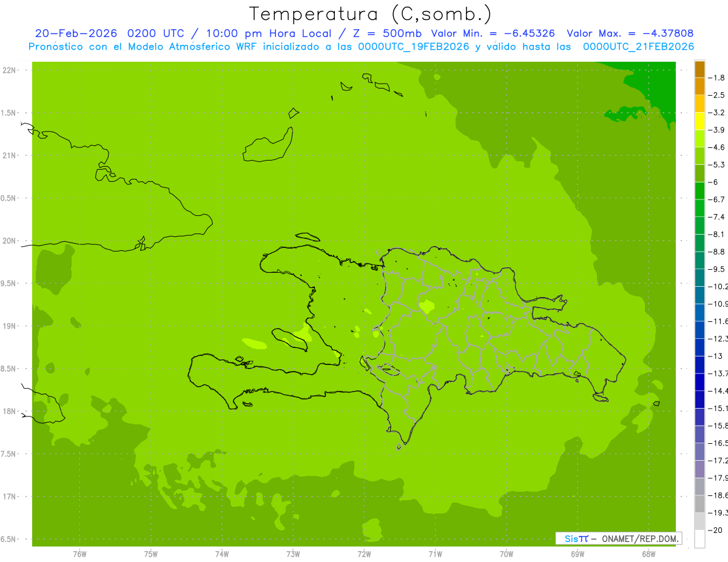This screenshot has width=728, height=562.
Task: Click the "-4.6" legend value
Action: 717,147
